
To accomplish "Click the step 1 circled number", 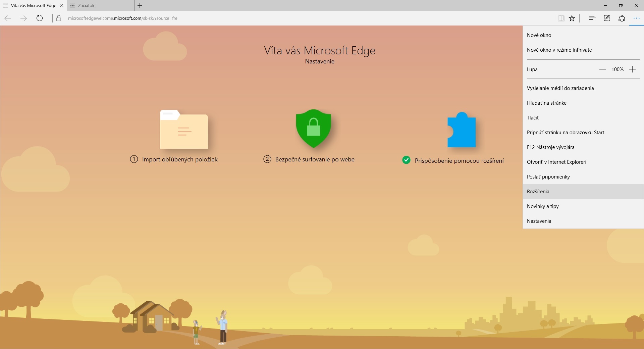I will [134, 159].
